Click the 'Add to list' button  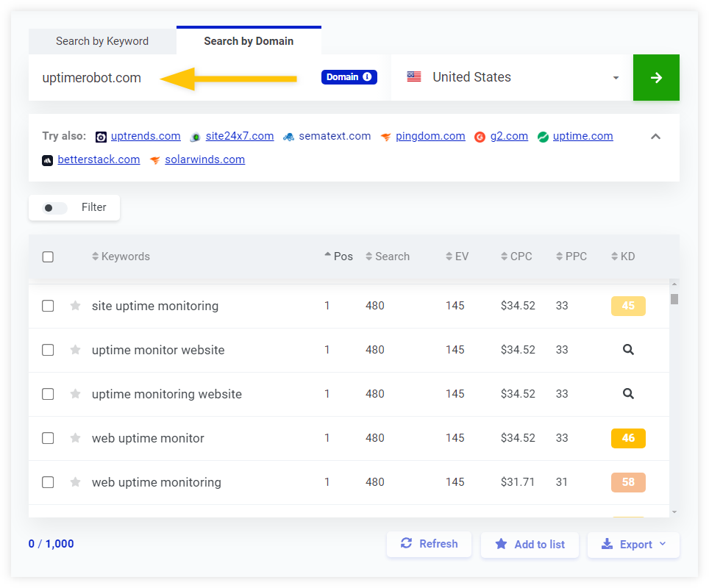pyautogui.click(x=530, y=544)
